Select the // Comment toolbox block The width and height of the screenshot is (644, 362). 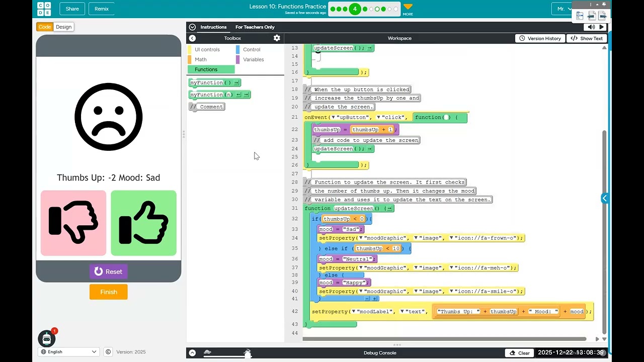click(x=207, y=107)
